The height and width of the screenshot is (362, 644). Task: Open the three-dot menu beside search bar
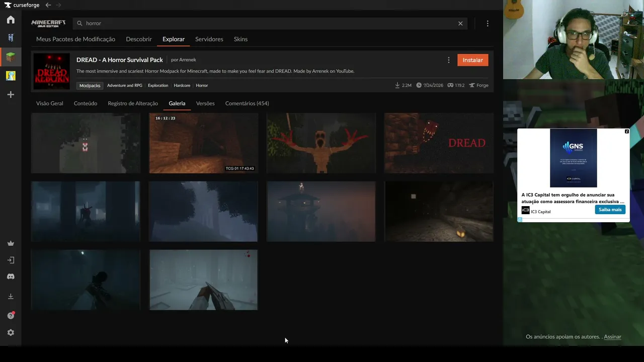click(x=488, y=23)
